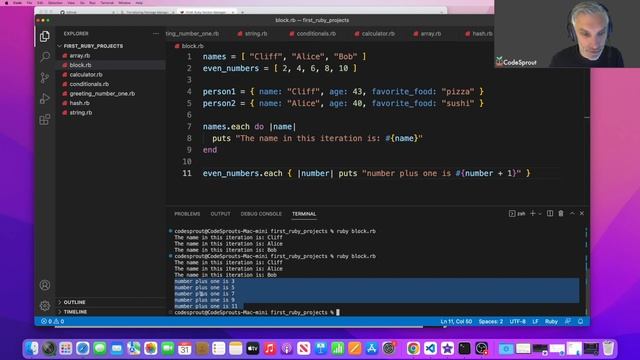Change encoding via UTF-8 indicator
The width and height of the screenshot is (640, 360).
click(518, 322)
